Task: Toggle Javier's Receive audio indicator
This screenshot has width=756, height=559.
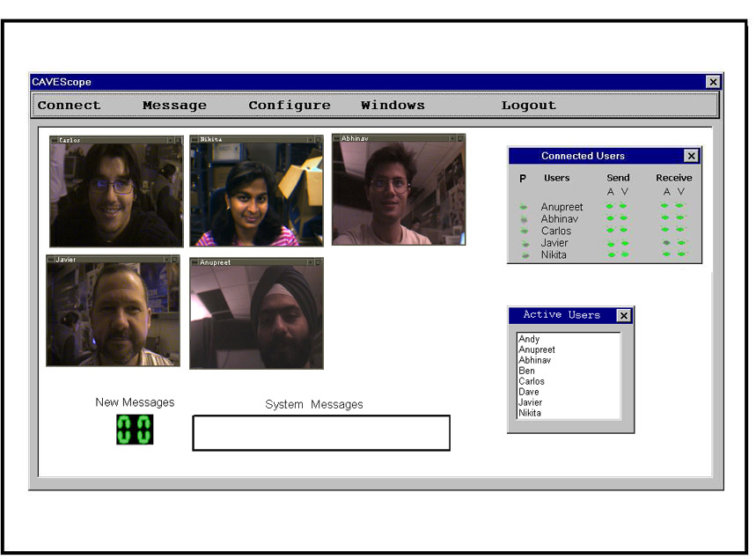Action: point(666,243)
